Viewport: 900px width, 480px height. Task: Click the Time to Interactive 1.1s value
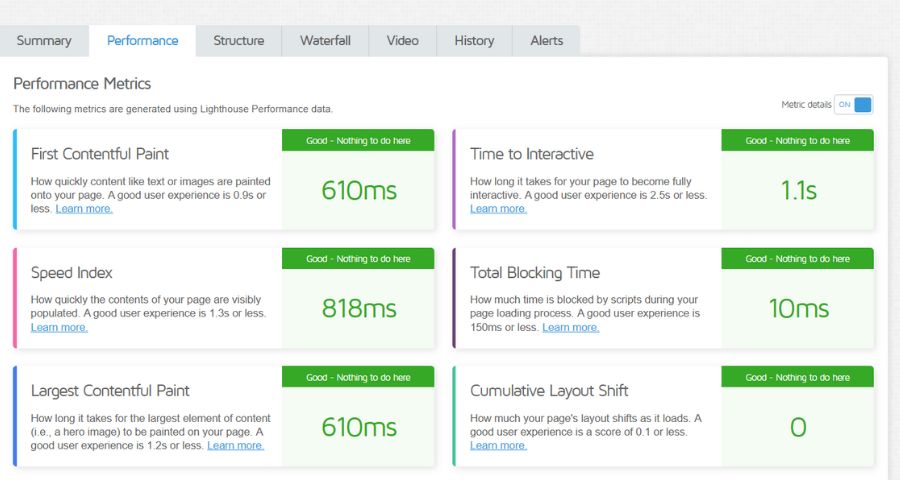798,191
